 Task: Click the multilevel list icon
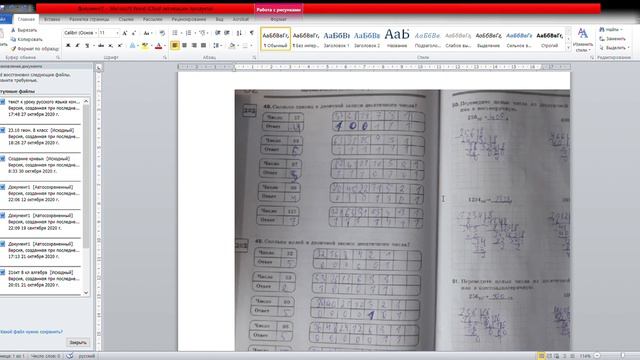(202, 33)
